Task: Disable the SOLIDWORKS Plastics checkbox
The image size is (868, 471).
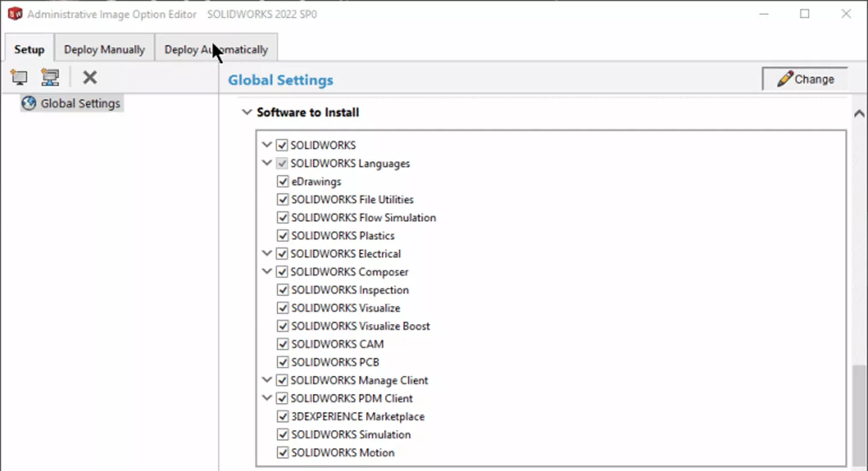Action: pos(282,236)
